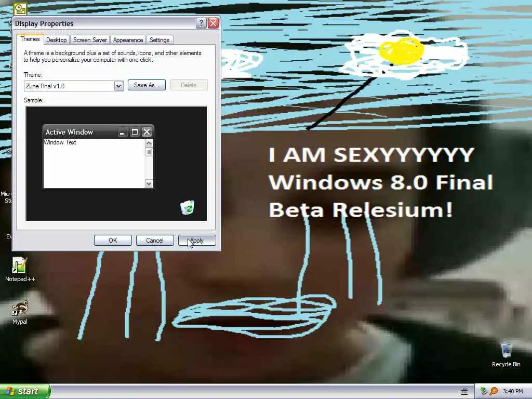The height and width of the screenshot is (399, 532).
Task: Switch to the Appearance tab
Action: [x=128, y=39]
